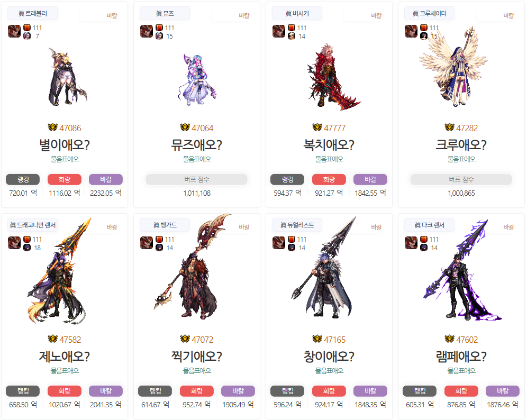Click the red gem icon on 찍기애오? card
This screenshot has height=420, width=527.
pyautogui.click(x=159, y=240)
